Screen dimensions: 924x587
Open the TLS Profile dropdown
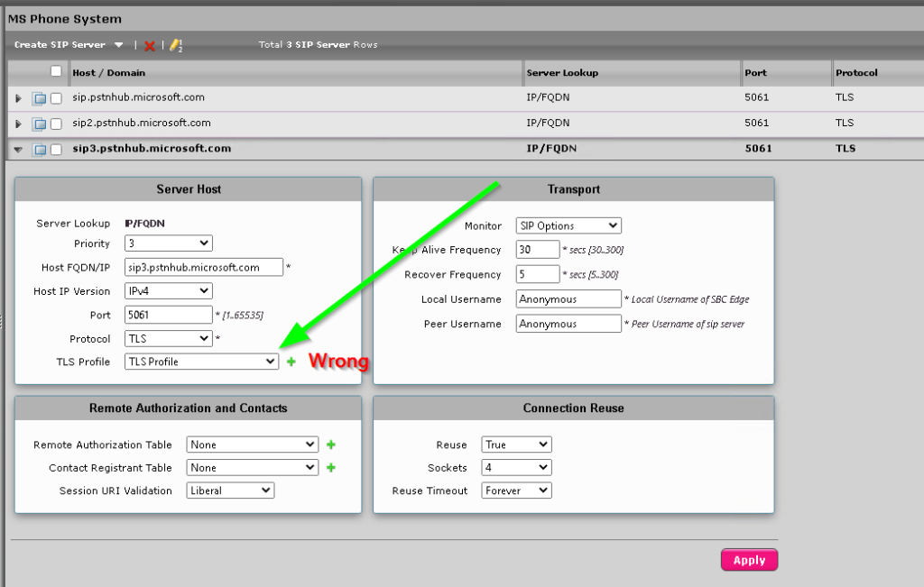[201, 362]
